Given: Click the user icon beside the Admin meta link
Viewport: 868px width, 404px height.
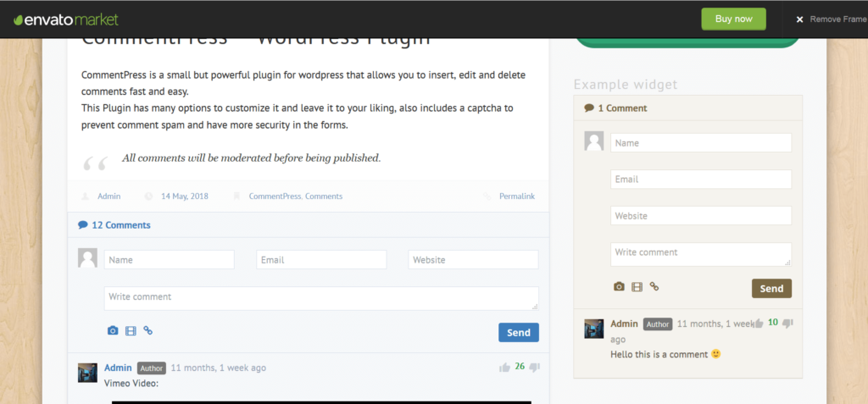Looking at the screenshot, I should (x=85, y=196).
